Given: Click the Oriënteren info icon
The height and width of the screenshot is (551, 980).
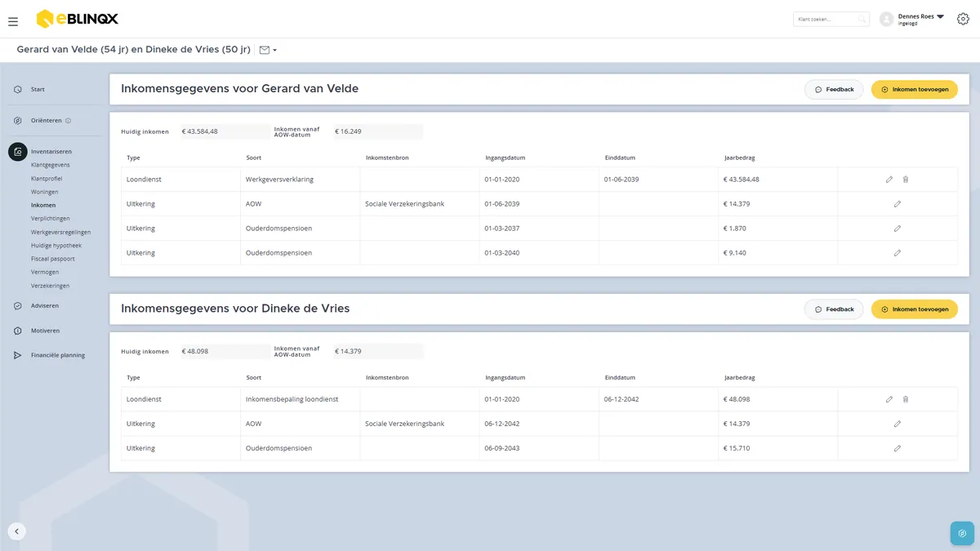Looking at the screenshot, I should 68,121.
